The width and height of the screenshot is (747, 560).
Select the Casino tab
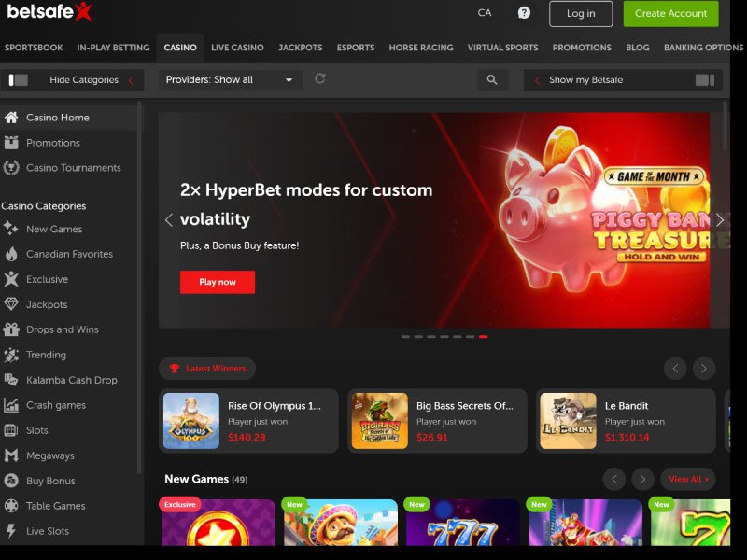pos(180,48)
